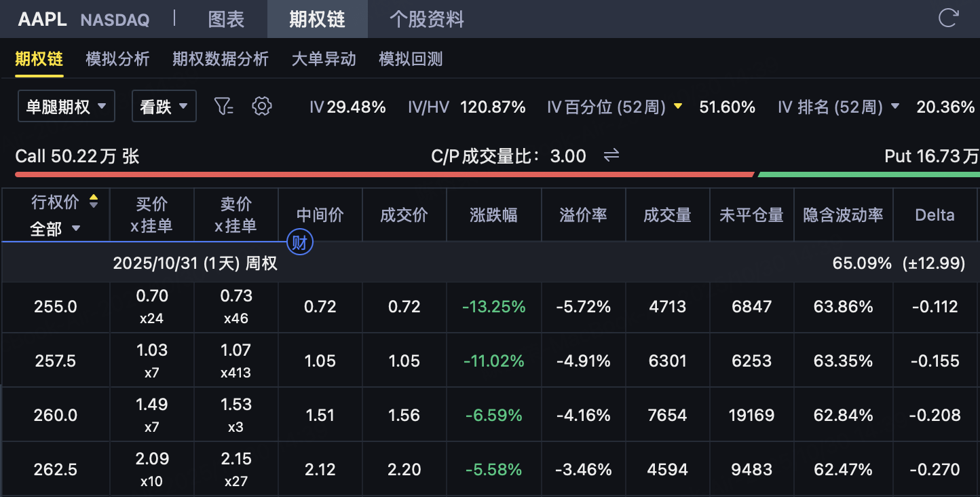The image size is (980, 497).
Task: Go to the 模拟分析 sub-tab
Action: [x=117, y=59]
